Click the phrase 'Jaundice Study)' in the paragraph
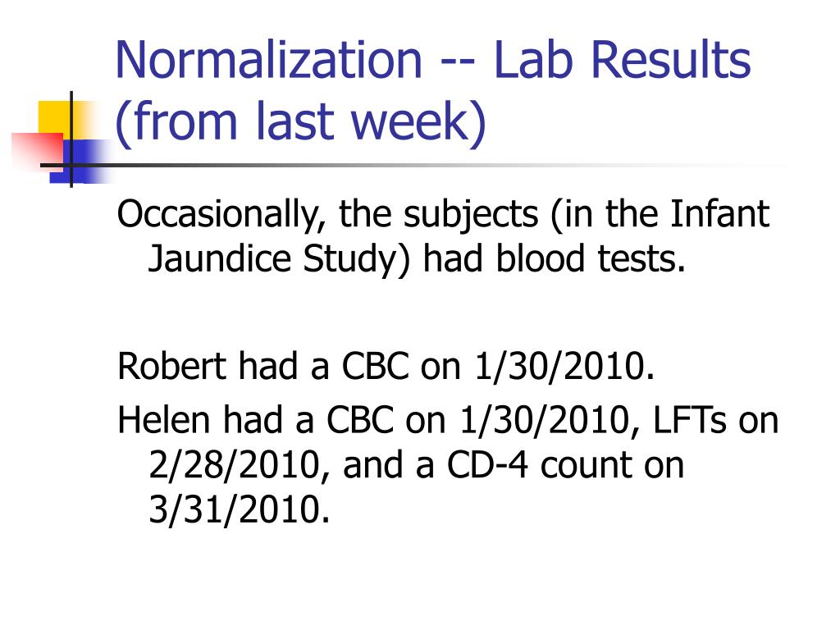The height and width of the screenshot is (630, 840). [279, 259]
